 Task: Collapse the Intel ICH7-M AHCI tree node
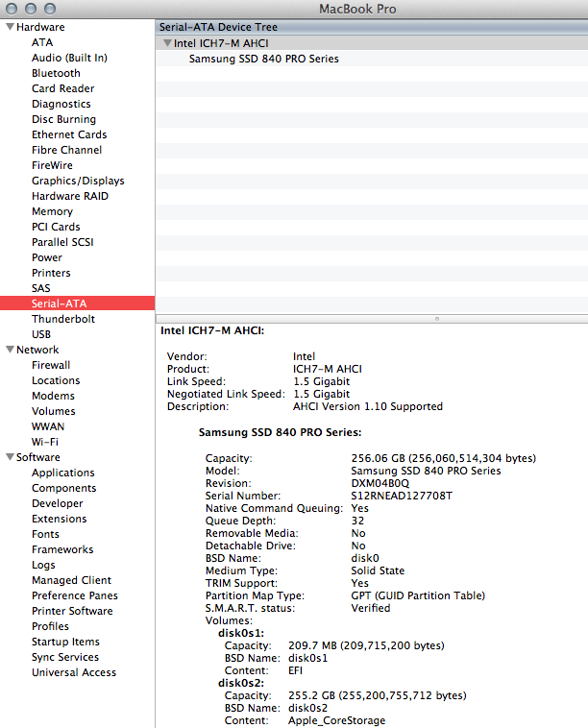168,42
